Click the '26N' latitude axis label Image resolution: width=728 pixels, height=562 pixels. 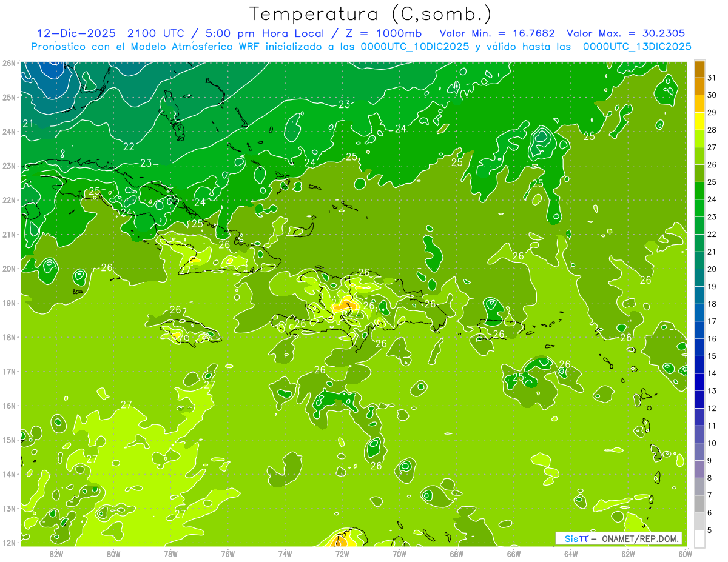pyautogui.click(x=8, y=62)
